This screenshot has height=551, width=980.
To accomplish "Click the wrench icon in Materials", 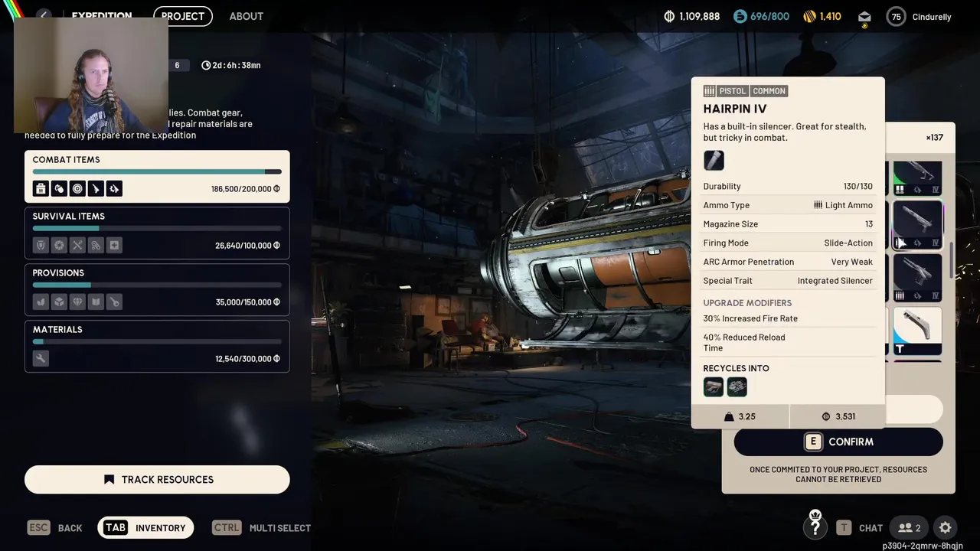I will click(x=41, y=359).
